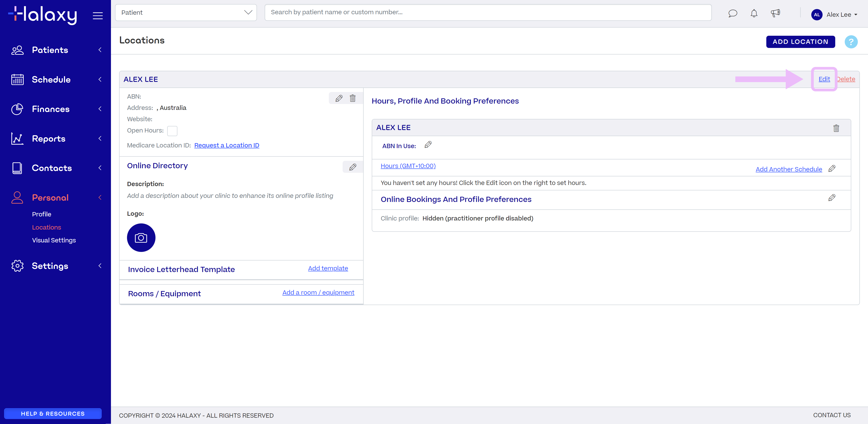Click the Online Directory heading

[x=157, y=166]
